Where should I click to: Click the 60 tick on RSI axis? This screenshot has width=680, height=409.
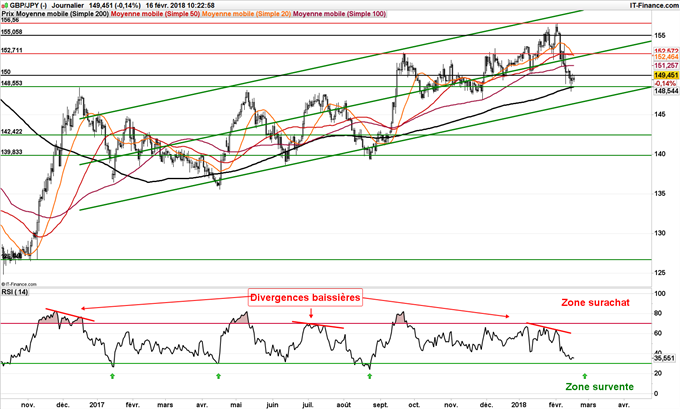pyautogui.click(x=658, y=334)
